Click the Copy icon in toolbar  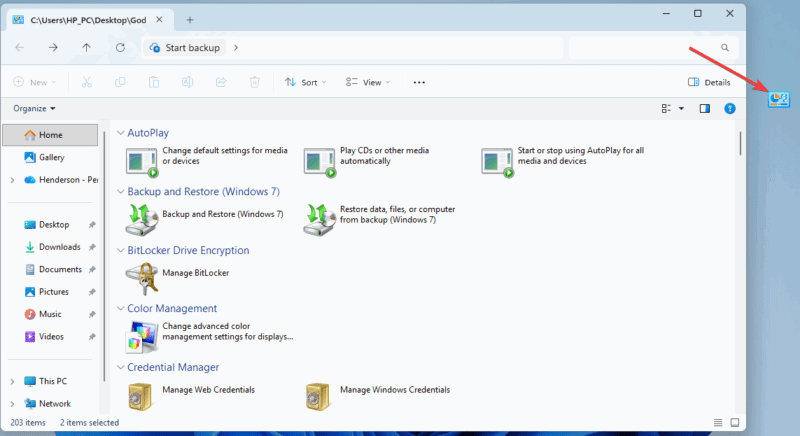[120, 82]
